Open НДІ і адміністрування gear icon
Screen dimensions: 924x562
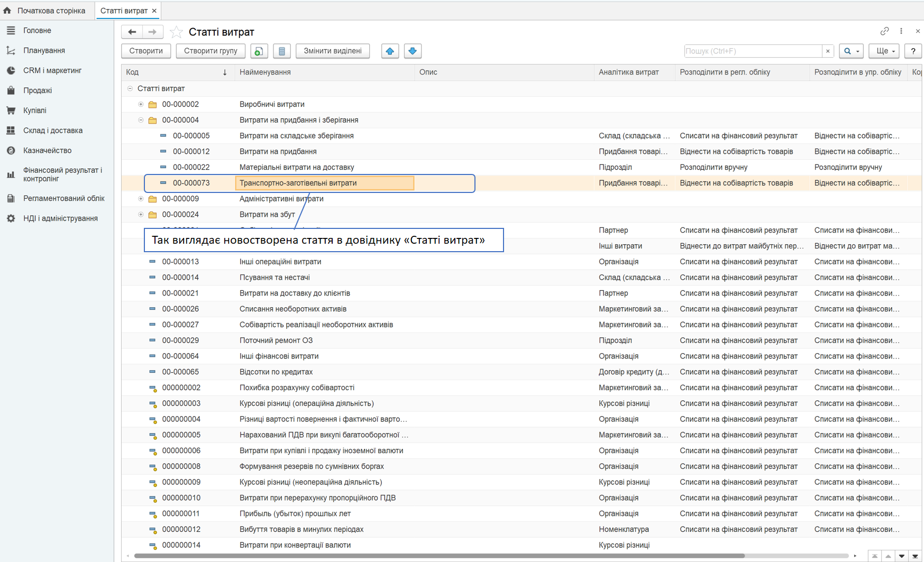tap(11, 218)
